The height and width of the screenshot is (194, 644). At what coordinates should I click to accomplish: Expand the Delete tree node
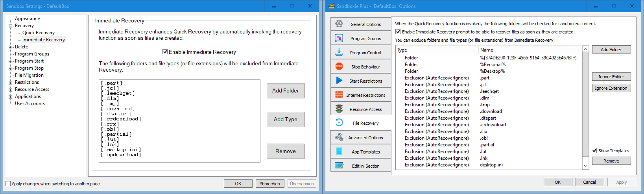click(11, 47)
